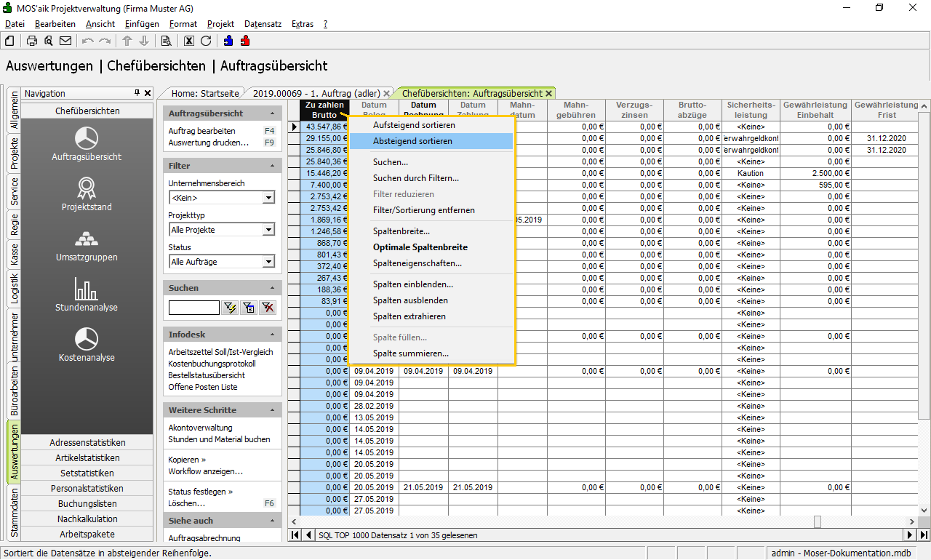Click the refresh icon in the toolbar
The height and width of the screenshot is (560, 931).
pos(206,41)
